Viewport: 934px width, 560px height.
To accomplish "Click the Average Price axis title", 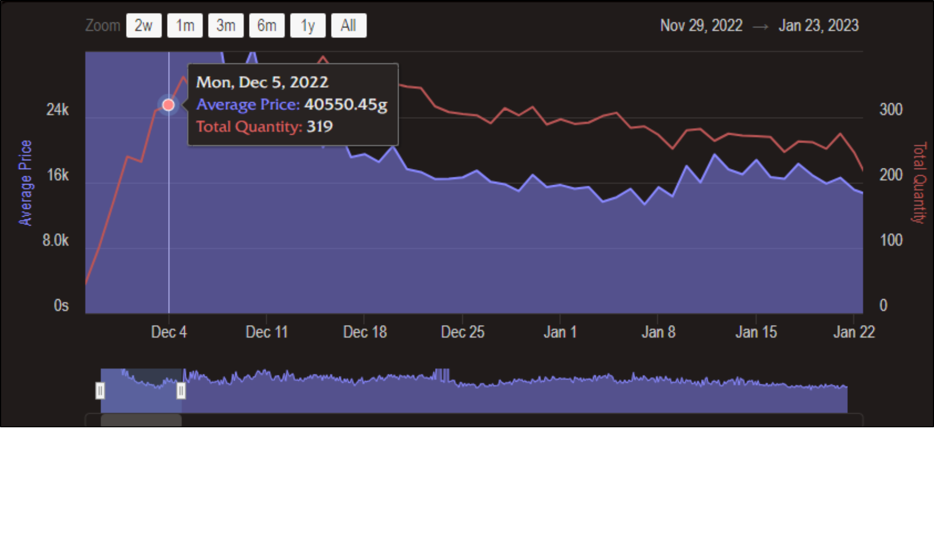I will [25, 183].
